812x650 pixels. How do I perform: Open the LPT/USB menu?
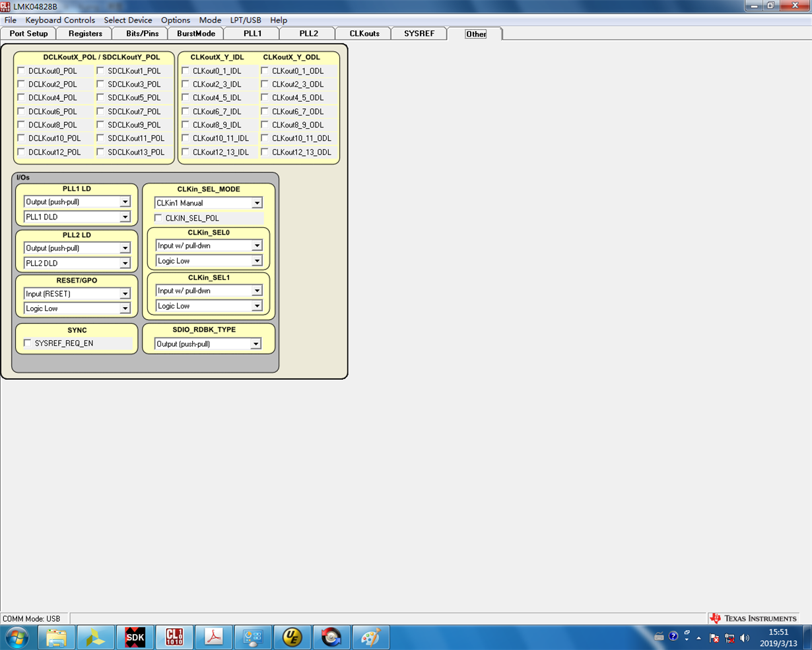pos(245,20)
